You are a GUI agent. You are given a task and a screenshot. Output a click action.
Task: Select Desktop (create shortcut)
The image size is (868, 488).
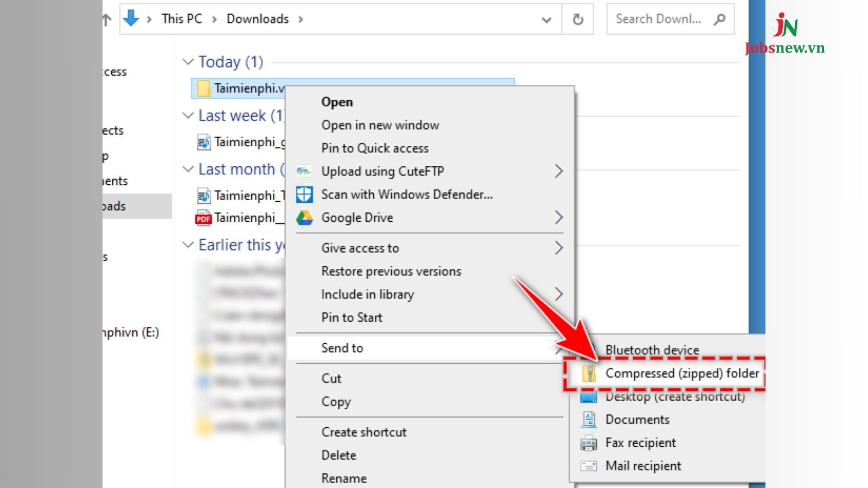[x=675, y=397]
